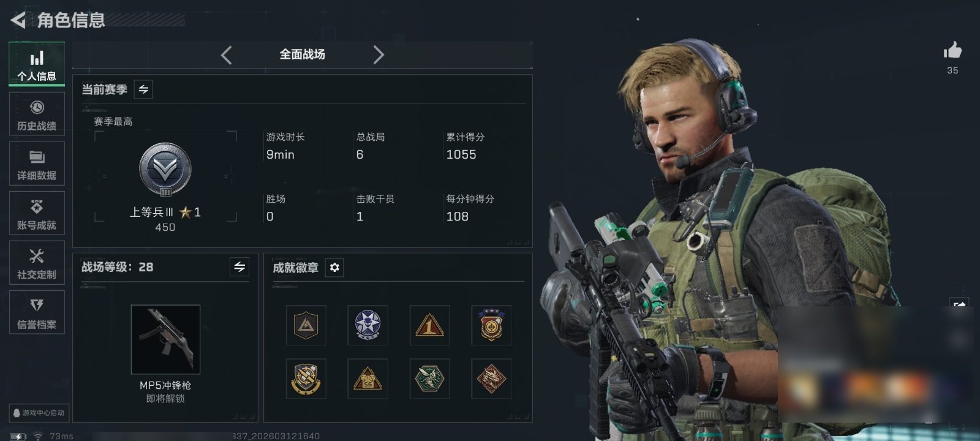Screen dimensions: 980x441
Task: Toggle the 战场等级 swap button
Action: (239, 267)
